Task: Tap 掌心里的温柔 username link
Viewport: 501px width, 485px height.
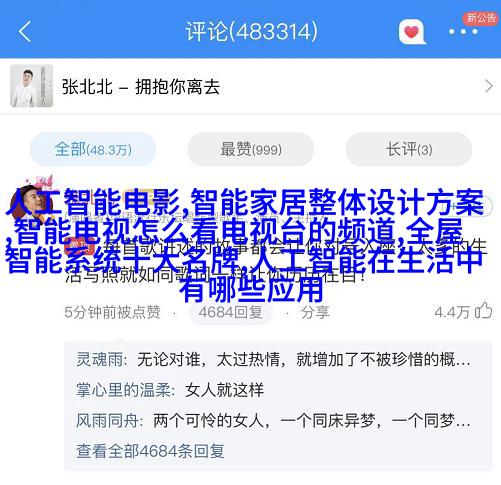Action: tap(123, 390)
